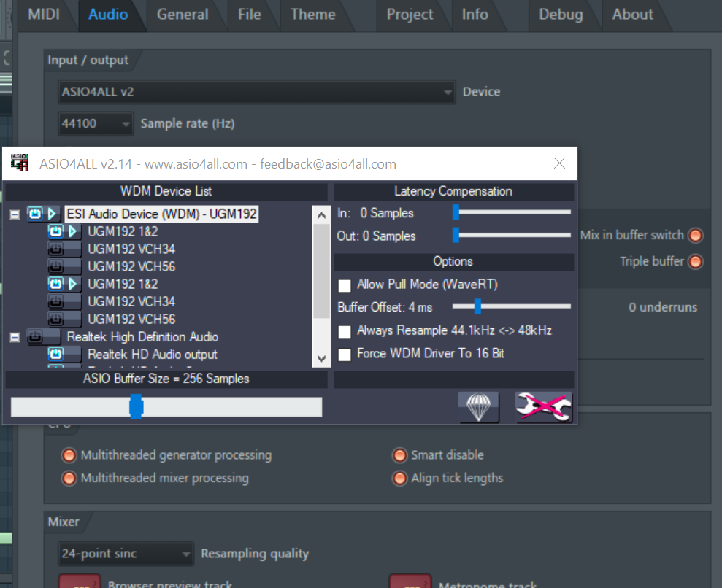The width and height of the screenshot is (722, 588).
Task: Toggle the Triple buffer option
Action: pyautogui.click(x=695, y=262)
